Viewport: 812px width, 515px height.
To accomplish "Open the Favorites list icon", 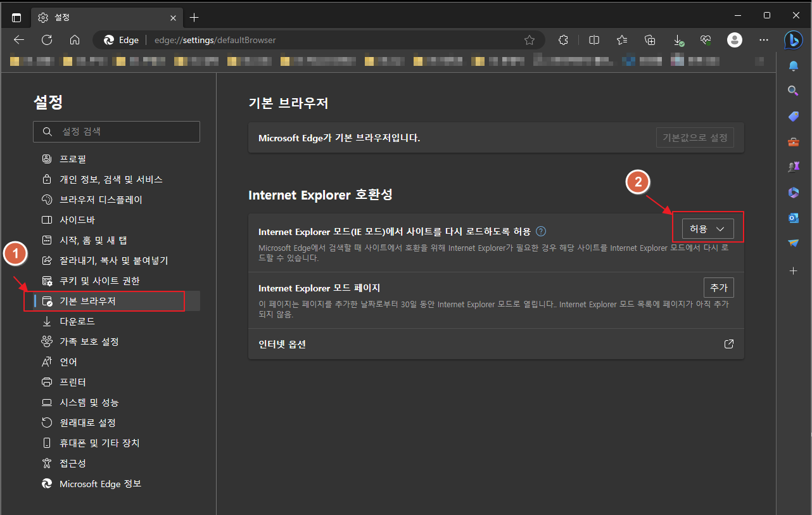I will pos(622,40).
